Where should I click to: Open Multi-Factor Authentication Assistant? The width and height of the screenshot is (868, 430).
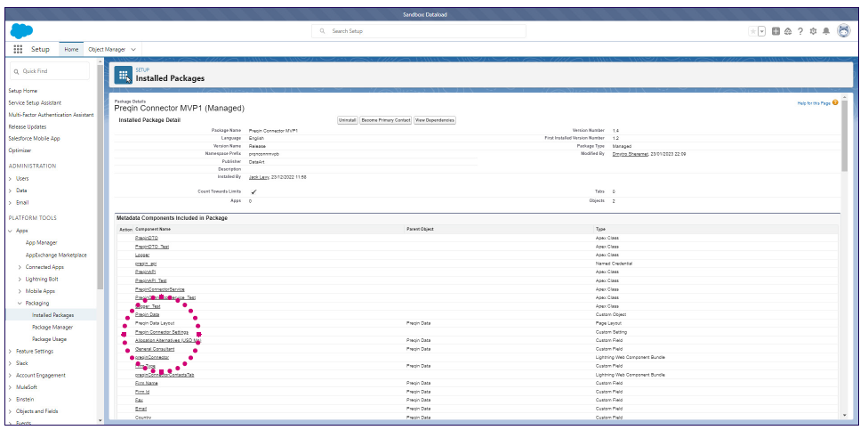click(51, 115)
